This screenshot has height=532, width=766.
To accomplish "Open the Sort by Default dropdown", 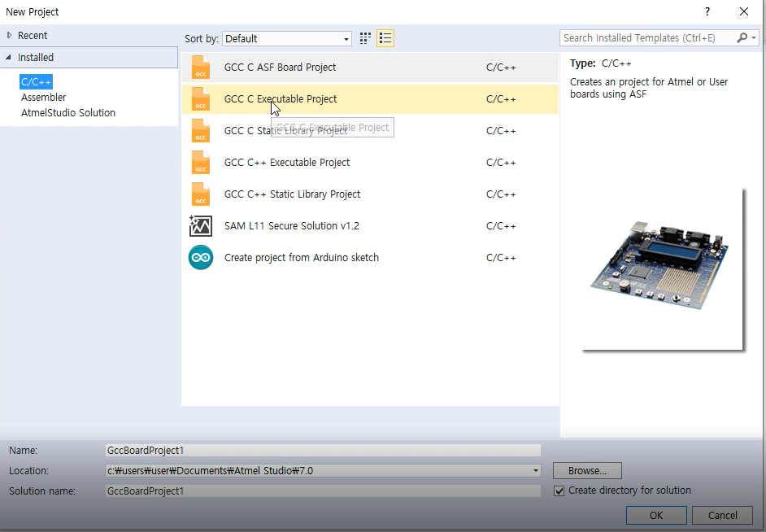I will click(x=287, y=38).
